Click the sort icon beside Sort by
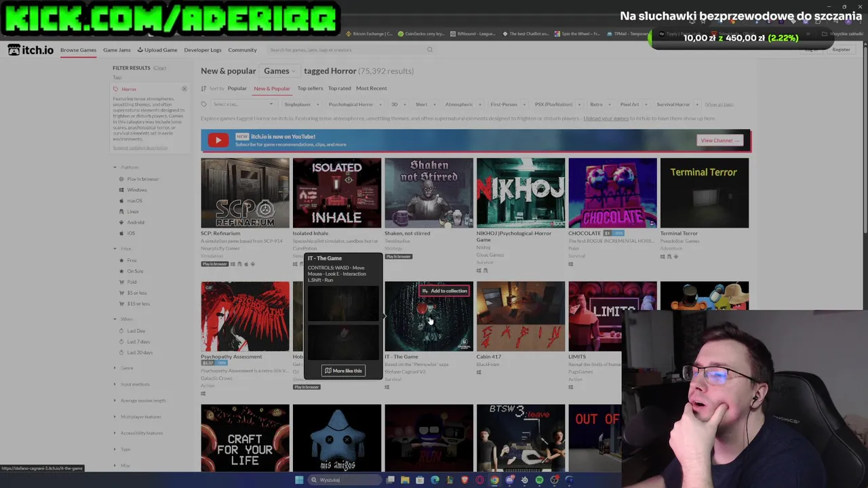 (203, 88)
